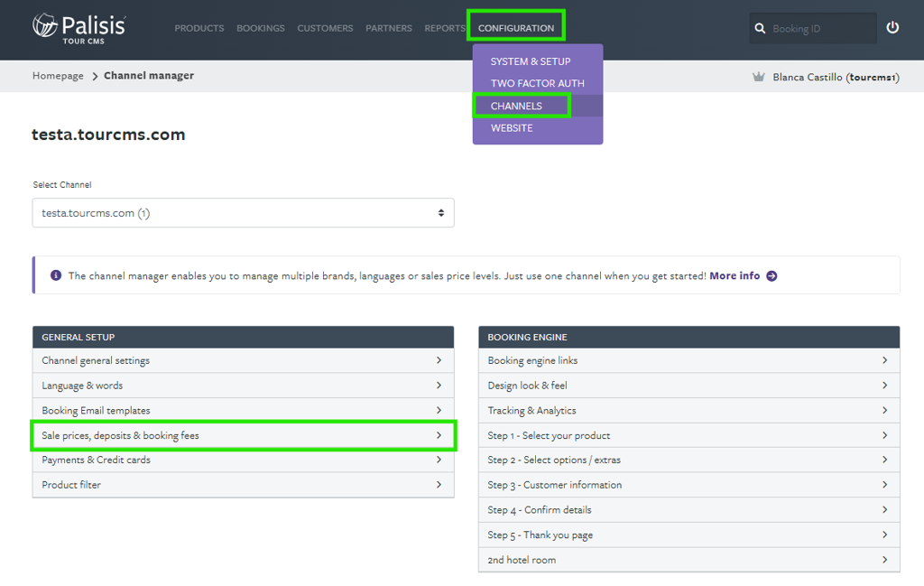Open the CONFIGURATION menu
This screenshot has width=924, height=586.
point(516,28)
